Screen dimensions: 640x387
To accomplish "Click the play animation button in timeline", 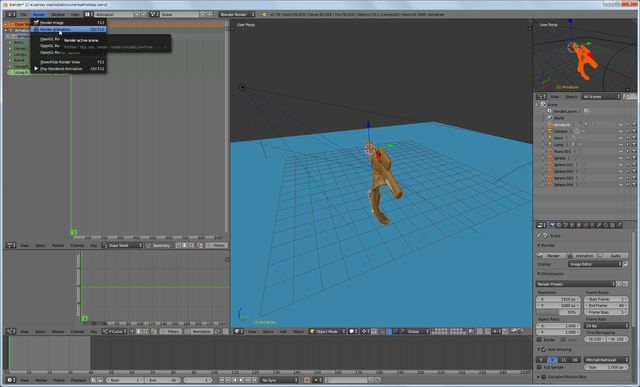I will pyautogui.click(x=241, y=380).
